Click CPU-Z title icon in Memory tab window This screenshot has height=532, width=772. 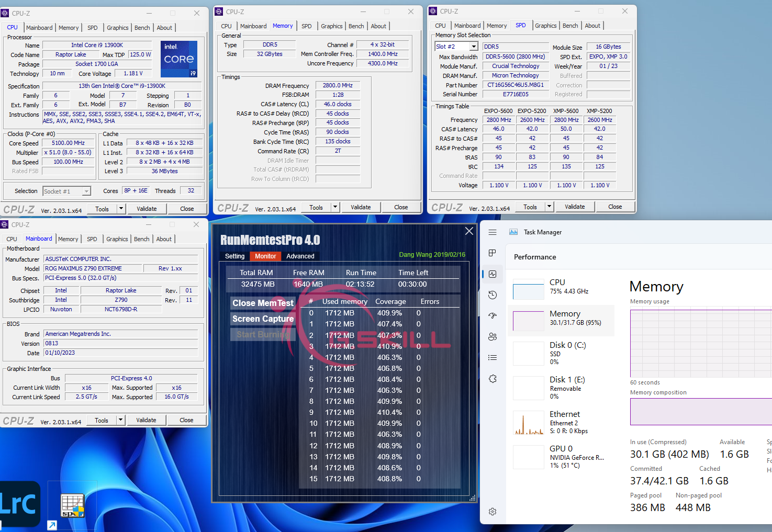(219, 12)
